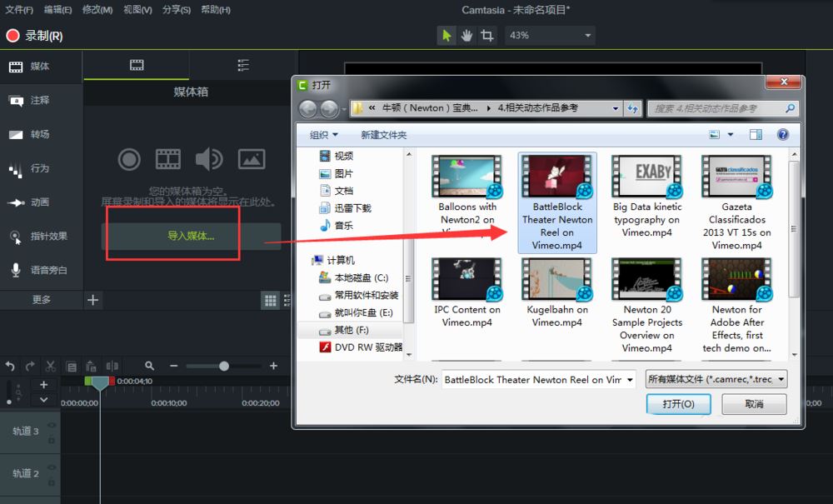Select the crop tool
833x504 pixels.
486,36
